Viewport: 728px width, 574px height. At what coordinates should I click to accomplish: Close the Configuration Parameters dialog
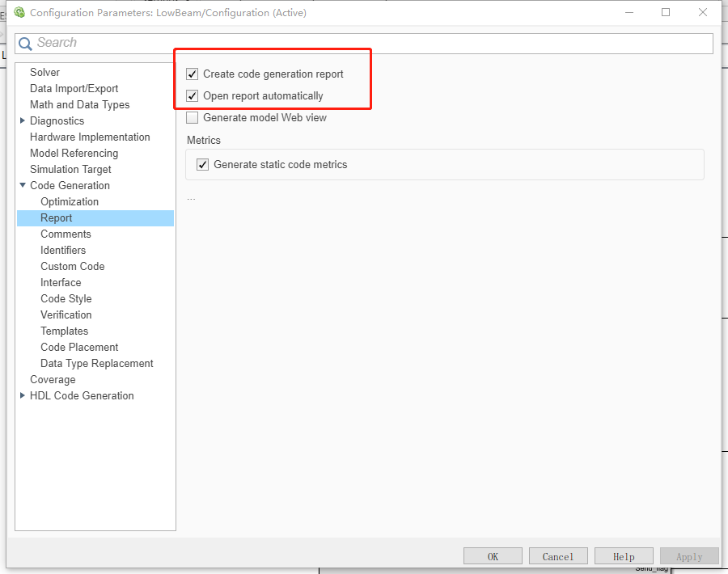coord(703,12)
